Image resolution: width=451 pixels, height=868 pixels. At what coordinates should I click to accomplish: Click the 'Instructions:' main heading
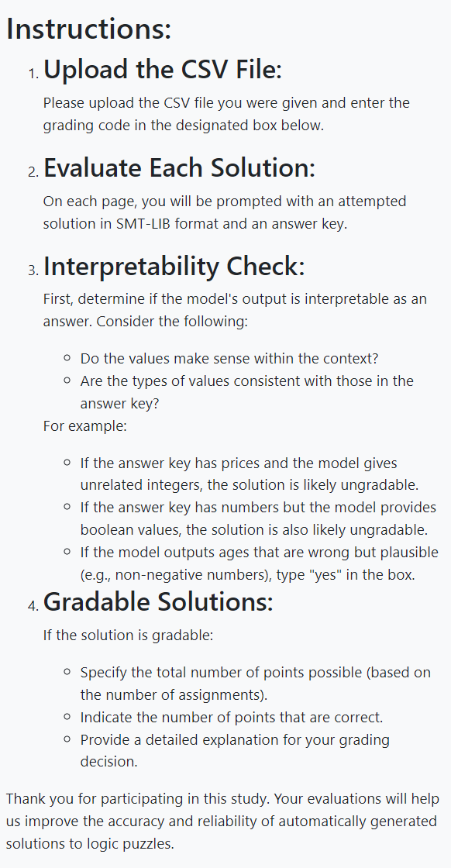point(89,29)
